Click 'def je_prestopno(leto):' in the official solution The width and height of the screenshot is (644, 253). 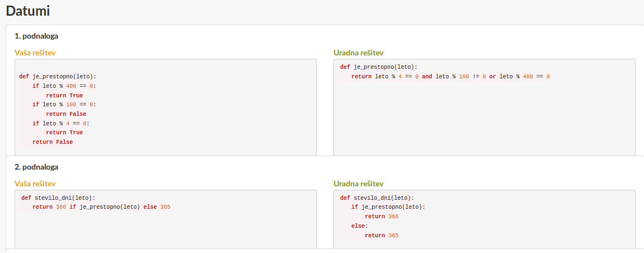pyautogui.click(x=378, y=67)
